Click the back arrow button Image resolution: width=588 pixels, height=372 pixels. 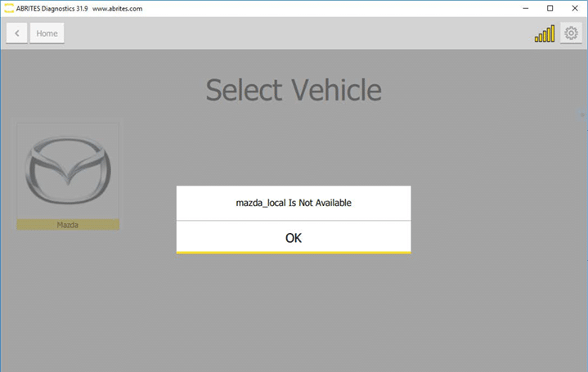17,34
